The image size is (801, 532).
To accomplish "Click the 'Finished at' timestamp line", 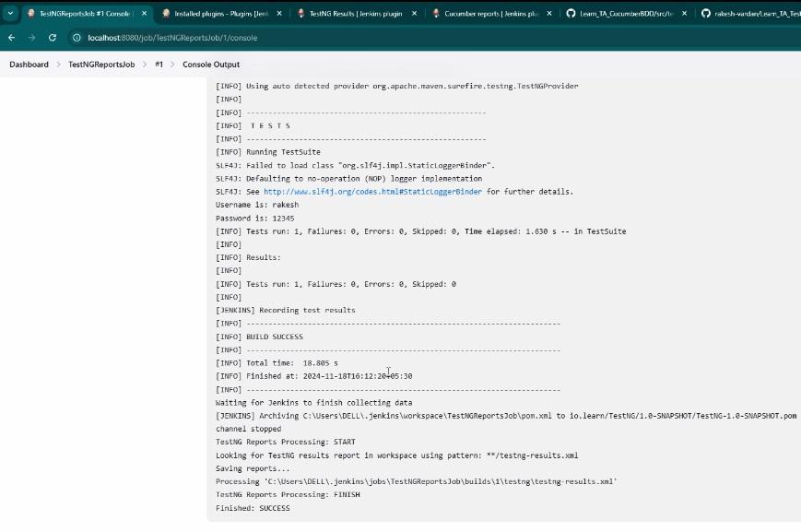I will click(313, 376).
